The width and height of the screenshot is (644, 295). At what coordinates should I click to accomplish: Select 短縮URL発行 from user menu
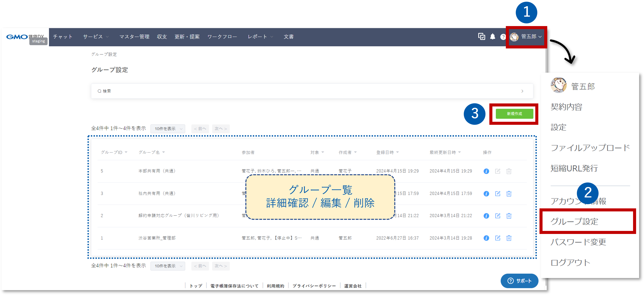tap(574, 168)
